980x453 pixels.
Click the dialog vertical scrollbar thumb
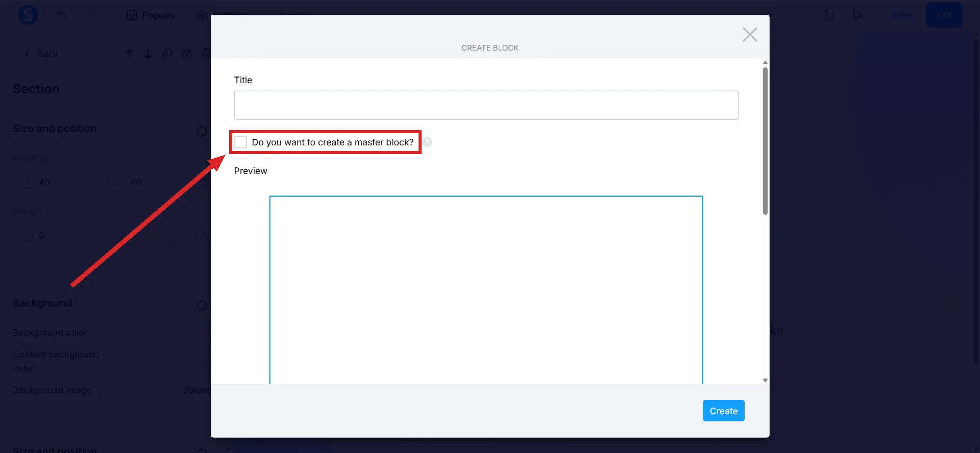(x=765, y=141)
